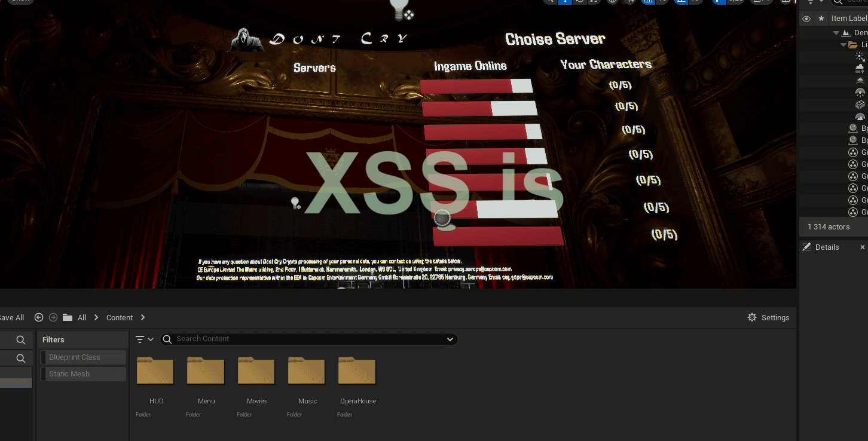The height and width of the screenshot is (441, 868).
Task: Click the 1 314 actors count text
Action: click(x=829, y=227)
